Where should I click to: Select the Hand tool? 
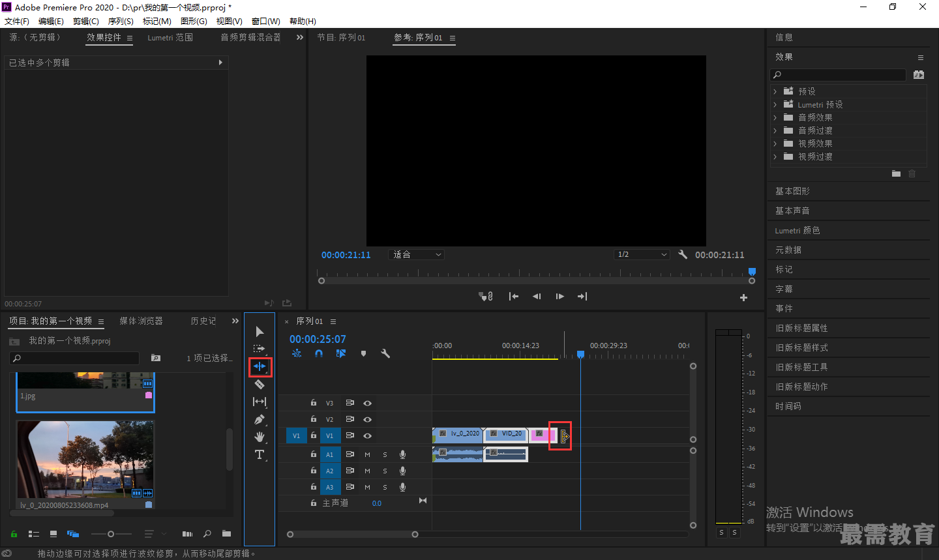[x=260, y=437]
